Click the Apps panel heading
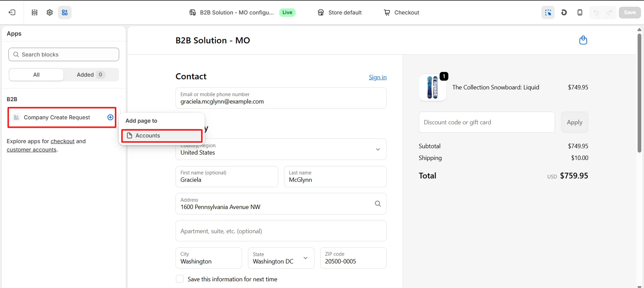644x288 pixels. point(14,34)
